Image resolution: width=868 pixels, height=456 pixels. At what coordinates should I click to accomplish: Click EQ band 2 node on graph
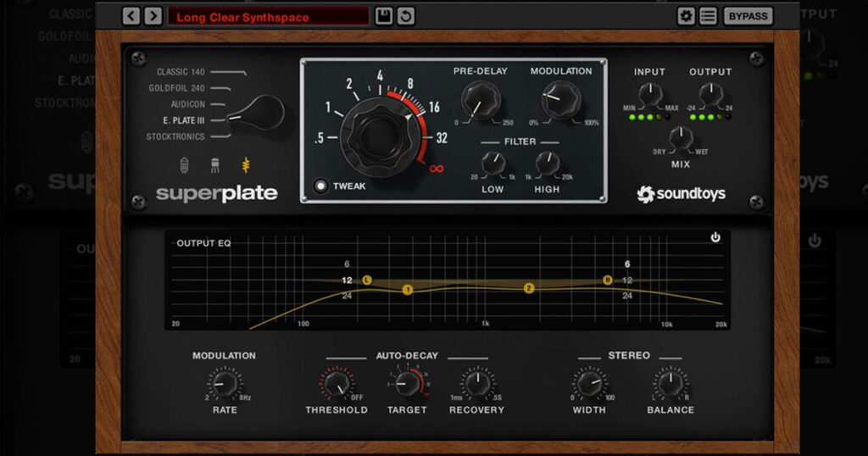click(529, 288)
